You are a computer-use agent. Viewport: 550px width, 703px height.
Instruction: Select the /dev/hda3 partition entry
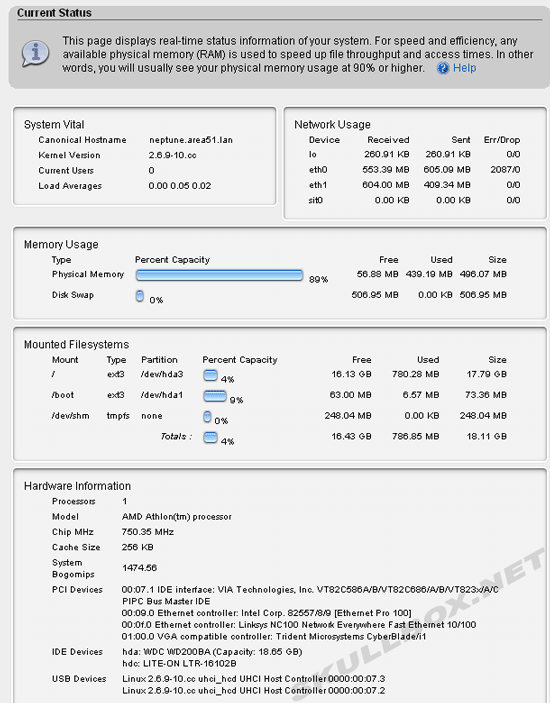162,374
